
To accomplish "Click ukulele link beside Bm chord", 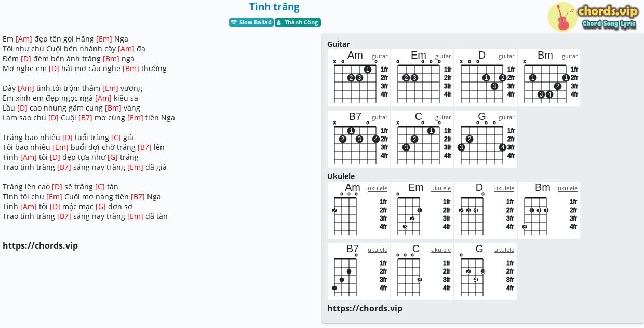I will coord(568,188).
